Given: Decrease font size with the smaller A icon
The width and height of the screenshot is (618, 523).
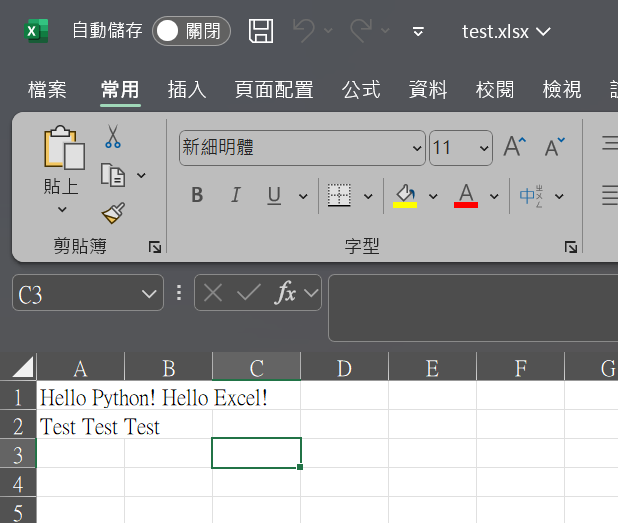Looking at the screenshot, I should pyautogui.click(x=555, y=147).
